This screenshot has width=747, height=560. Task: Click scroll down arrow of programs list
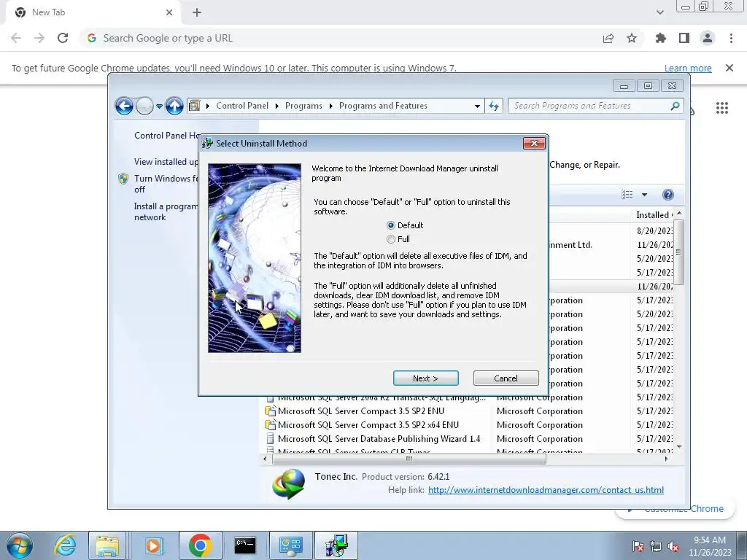[679, 447]
